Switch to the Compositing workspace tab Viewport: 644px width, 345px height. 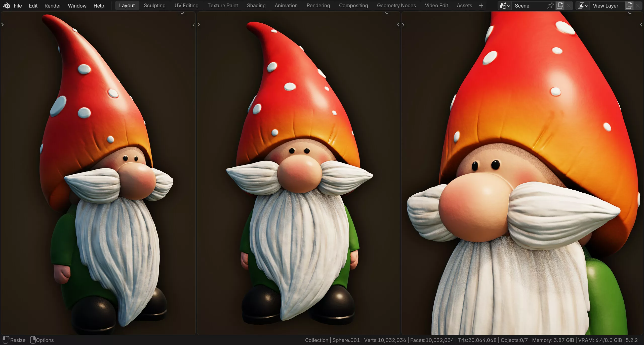pos(353,6)
